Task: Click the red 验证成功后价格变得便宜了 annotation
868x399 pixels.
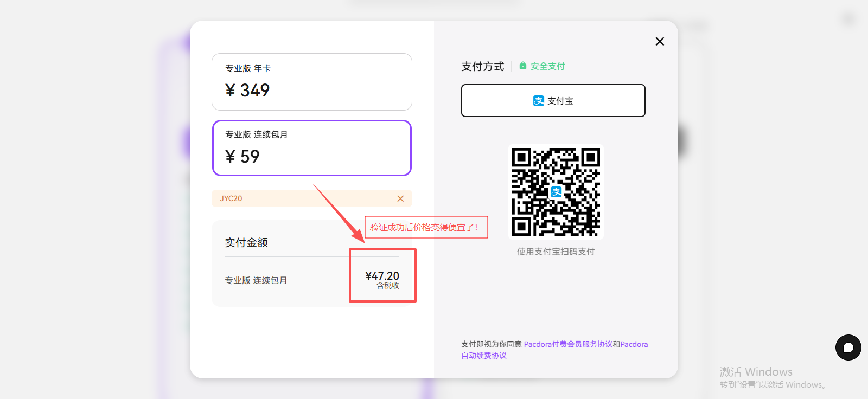Action: click(425, 227)
